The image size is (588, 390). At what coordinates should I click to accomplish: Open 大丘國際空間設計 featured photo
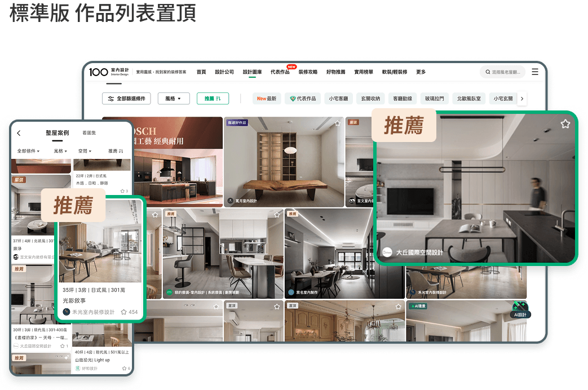[475, 188]
